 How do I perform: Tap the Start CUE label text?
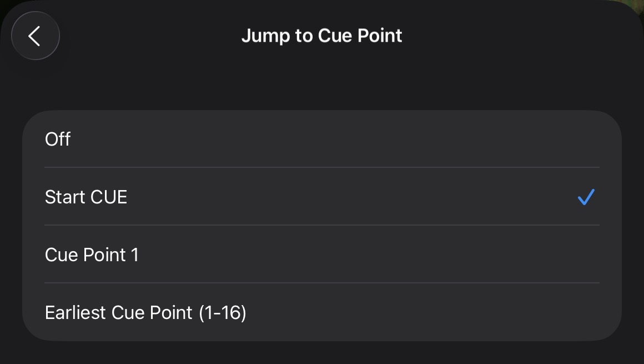[x=86, y=197]
